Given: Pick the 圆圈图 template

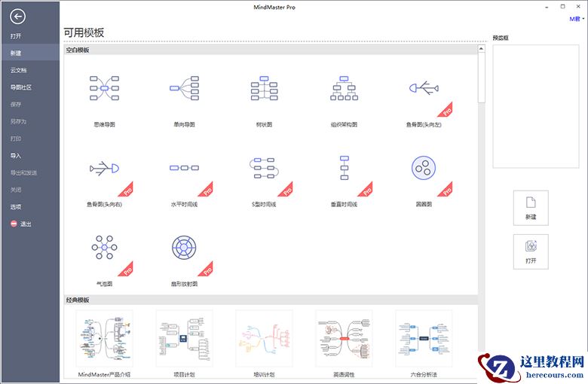Looking at the screenshot, I should (x=424, y=168).
